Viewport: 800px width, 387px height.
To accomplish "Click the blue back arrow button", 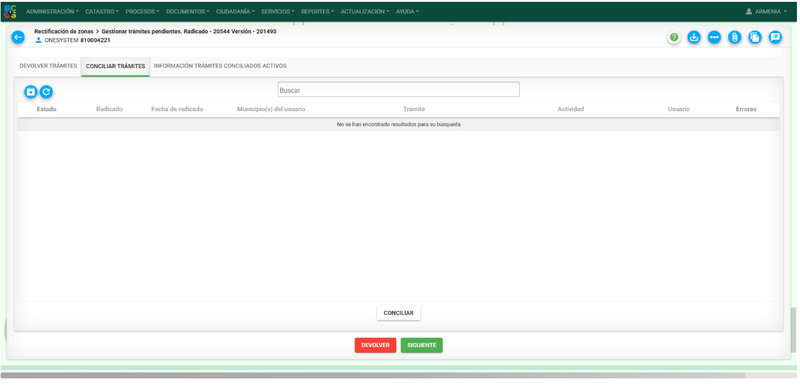I will [x=18, y=37].
